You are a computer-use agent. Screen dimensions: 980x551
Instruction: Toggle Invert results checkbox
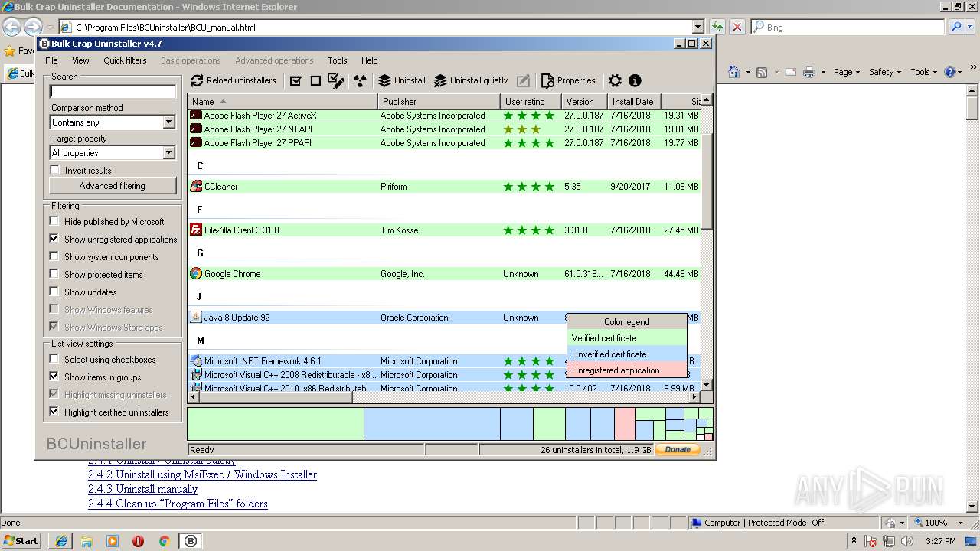pyautogui.click(x=54, y=170)
